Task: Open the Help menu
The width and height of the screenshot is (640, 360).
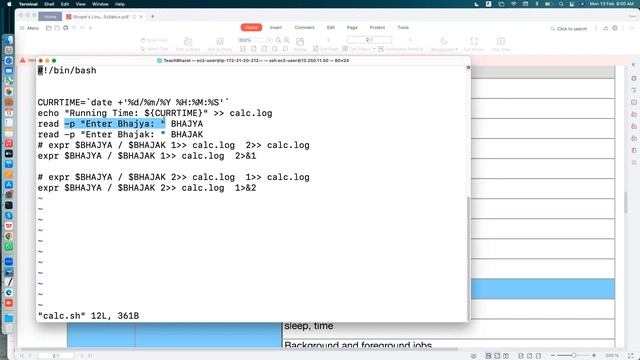Action: (120, 4)
